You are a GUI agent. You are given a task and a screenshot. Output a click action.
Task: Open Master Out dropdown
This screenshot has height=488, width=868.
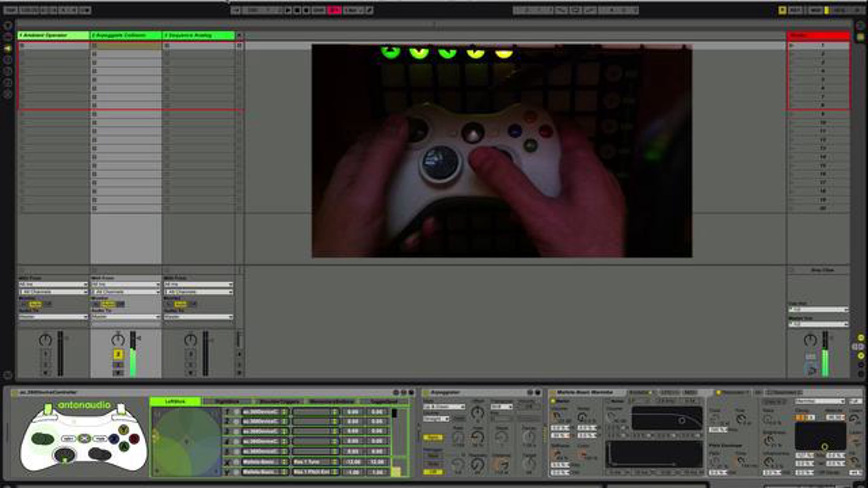818,324
